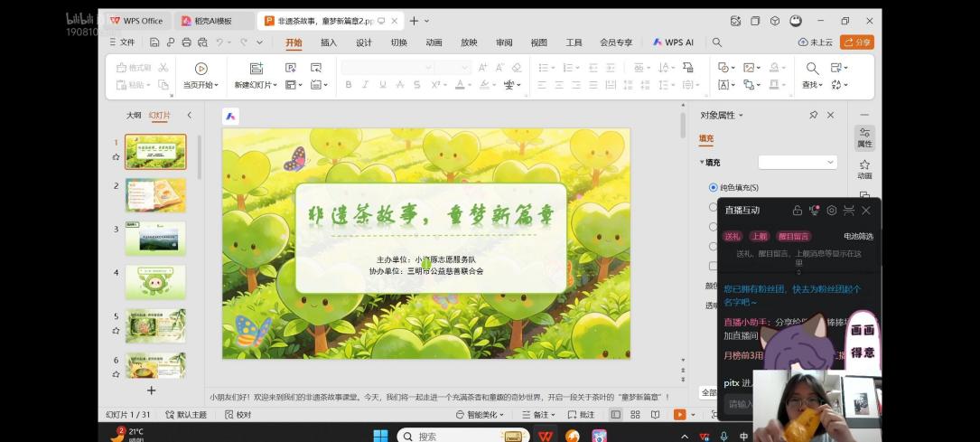
Task: Open the Properties (属性) sidebar icon
Action: pyautogui.click(x=864, y=136)
